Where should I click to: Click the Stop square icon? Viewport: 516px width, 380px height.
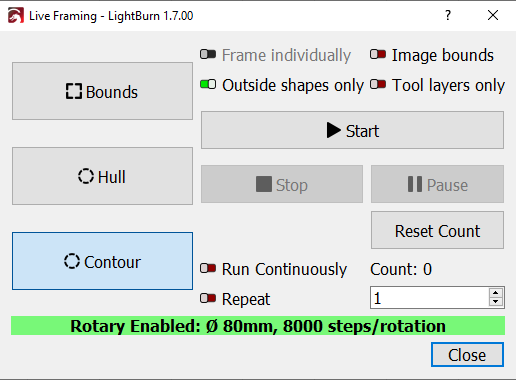click(264, 184)
